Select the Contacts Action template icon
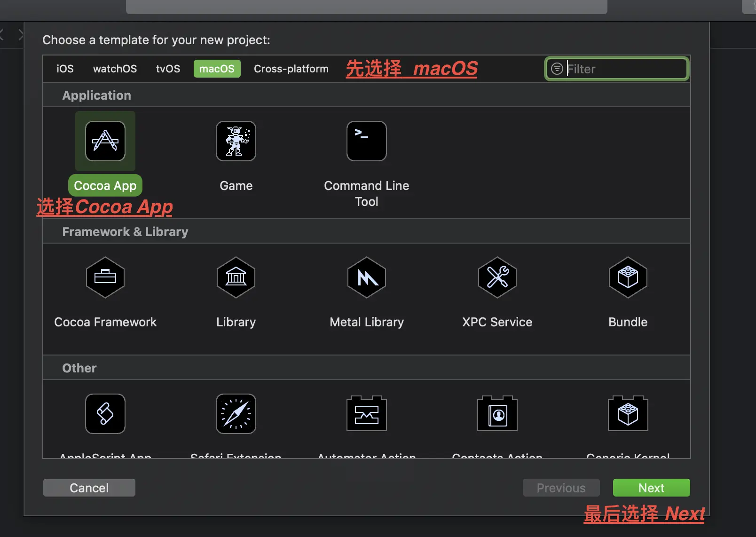The width and height of the screenshot is (756, 537). pos(497,413)
